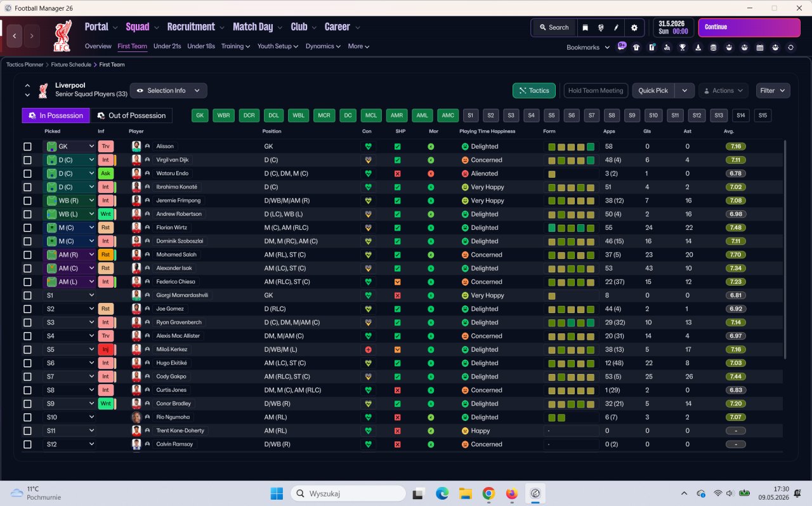
Task: Select the AMC position chip
Action: pos(448,116)
